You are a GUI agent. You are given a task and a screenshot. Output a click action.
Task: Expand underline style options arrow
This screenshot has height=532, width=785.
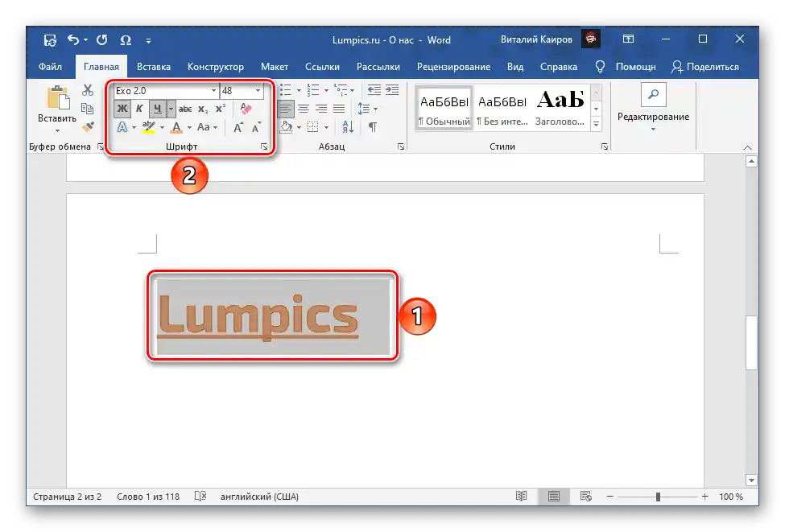pyautogui.click(x=171, y=109)
